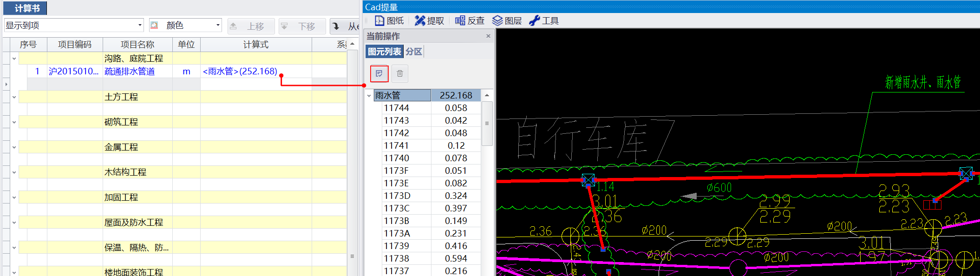Switch to the 图元列表 tab
Screen dimensions: 980x276
point(385,52)
